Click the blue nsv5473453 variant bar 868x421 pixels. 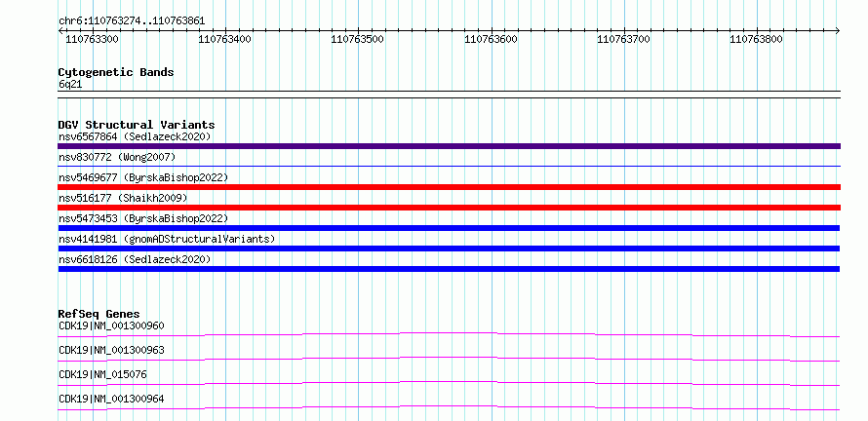[x=449, y=228]
